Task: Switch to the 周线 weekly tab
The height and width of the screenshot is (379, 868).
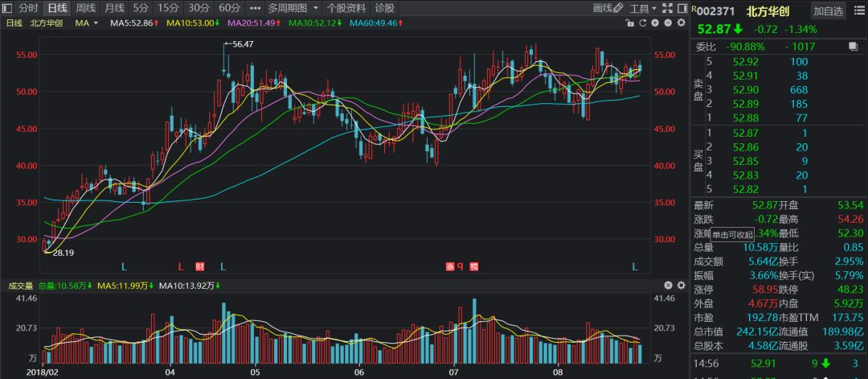Action: 86,8
